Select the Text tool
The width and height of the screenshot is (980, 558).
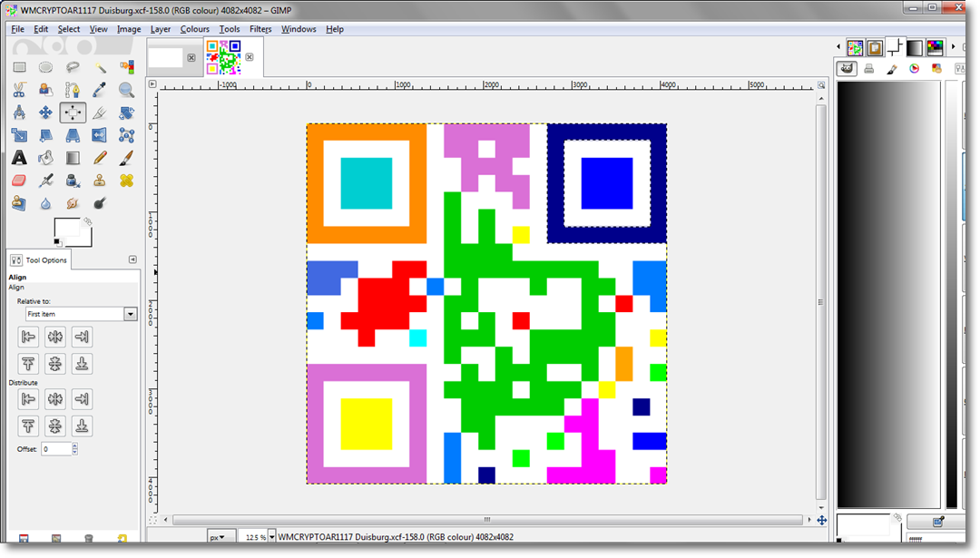tap(19, 158)
